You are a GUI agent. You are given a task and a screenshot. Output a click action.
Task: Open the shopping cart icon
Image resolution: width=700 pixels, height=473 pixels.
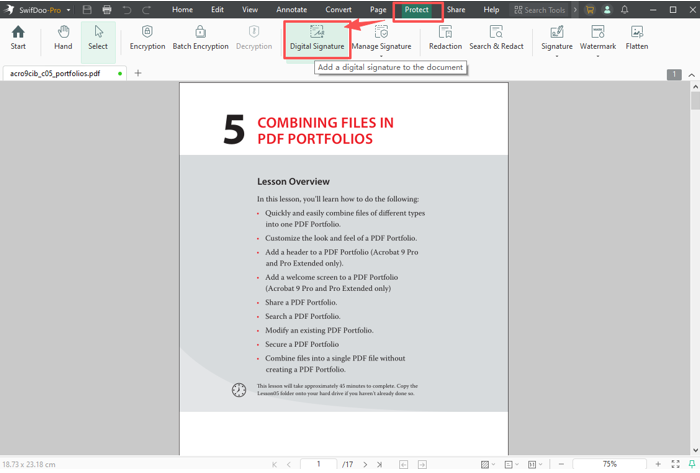point(590,9)
